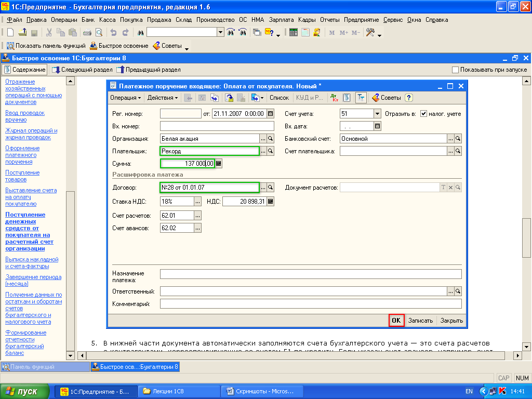Click the content area vertical scrollbar thumb
The height and width of the screenshot is (399, 532).
pos(526,237)
